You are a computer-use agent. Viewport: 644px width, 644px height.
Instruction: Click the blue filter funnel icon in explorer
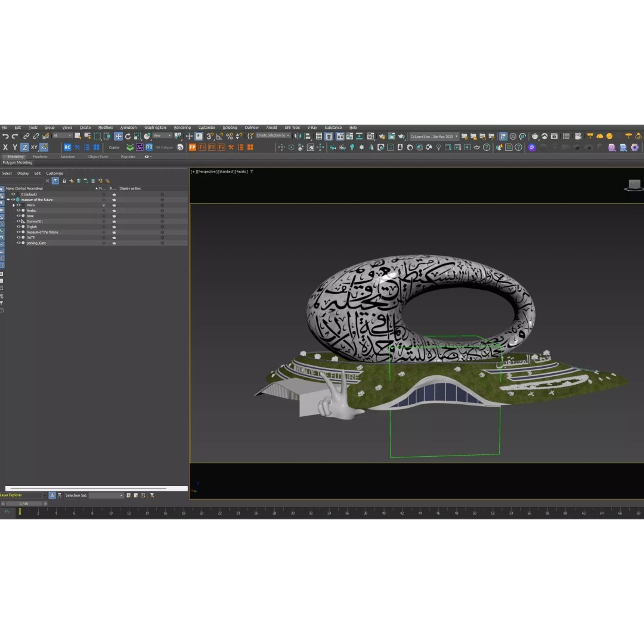(x=55, y=181)
